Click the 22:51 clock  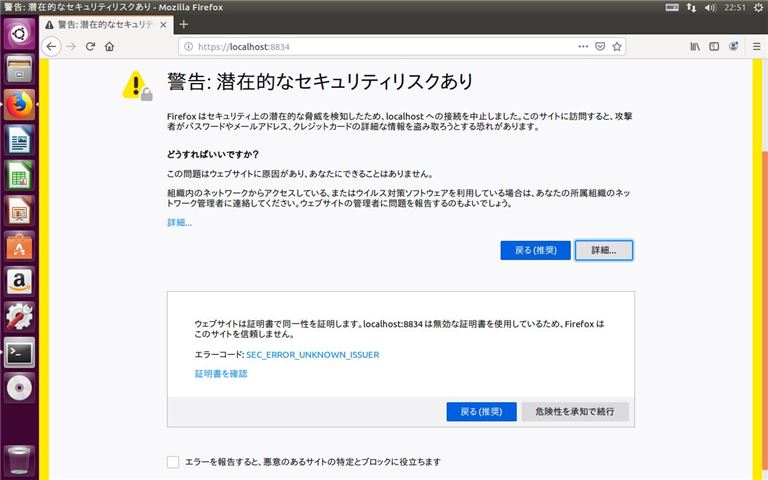pyautogui.click(x=735, y=7)
